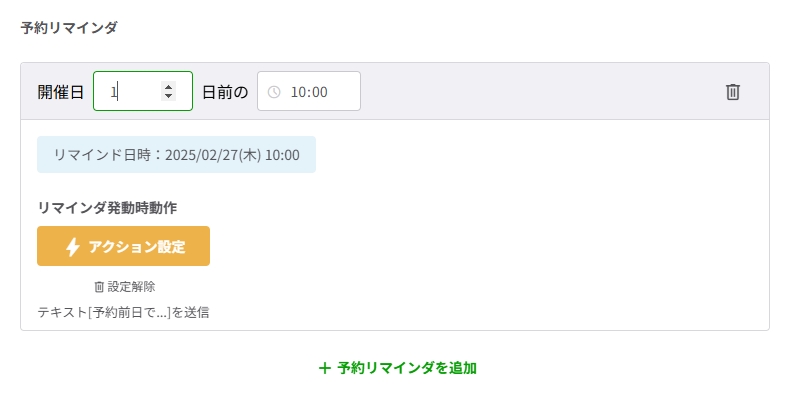Screen dimensions: 791x413
Task: Increase days with the stepper up arrow
Action: click(168, 87)
